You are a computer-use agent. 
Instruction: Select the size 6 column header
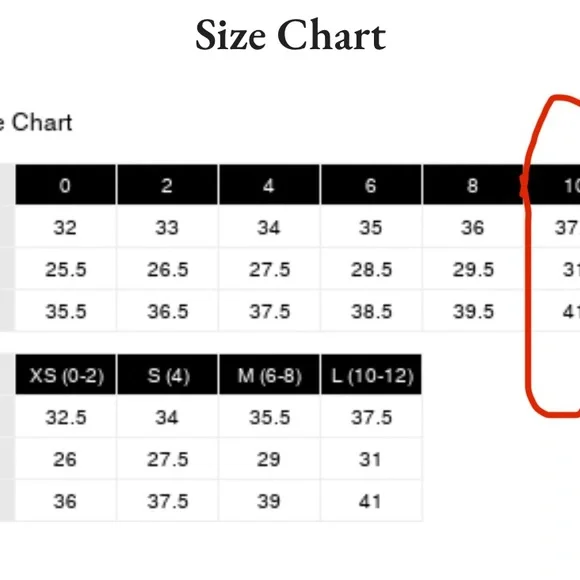coord(371,185)
